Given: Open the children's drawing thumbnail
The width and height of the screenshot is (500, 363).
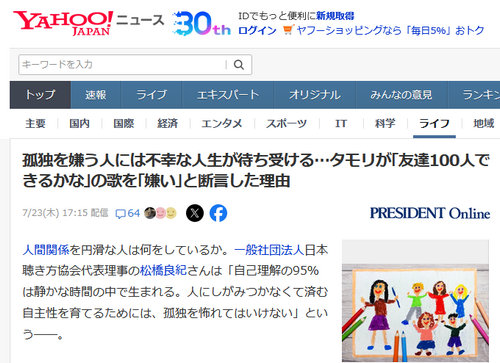Looking at the screenshot, I should click(x=415, y=301).
